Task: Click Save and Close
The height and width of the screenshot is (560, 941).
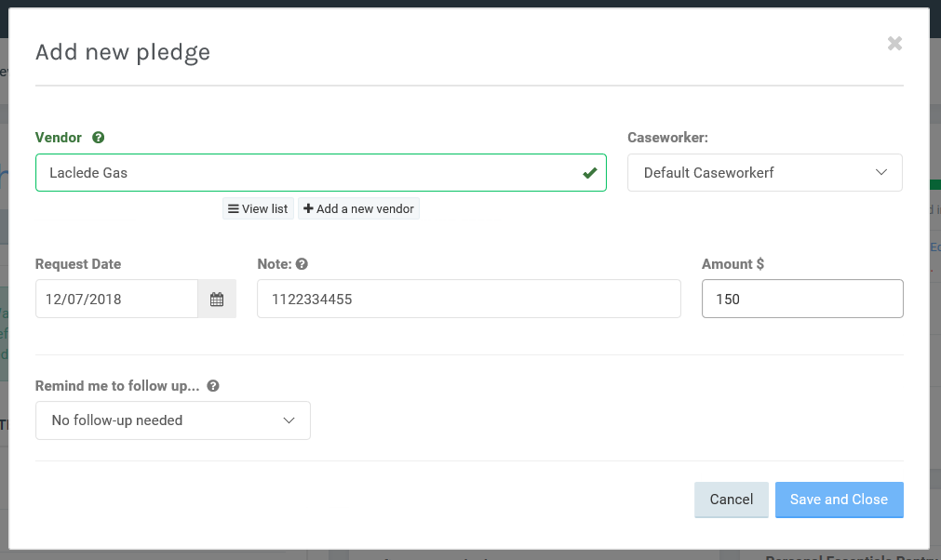Action: [839, 500]
